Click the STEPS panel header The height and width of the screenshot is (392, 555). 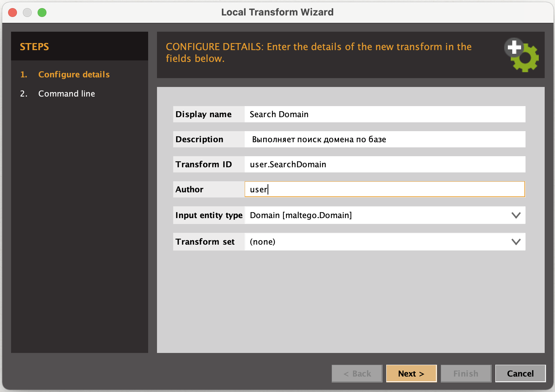(x=80, y=46)
